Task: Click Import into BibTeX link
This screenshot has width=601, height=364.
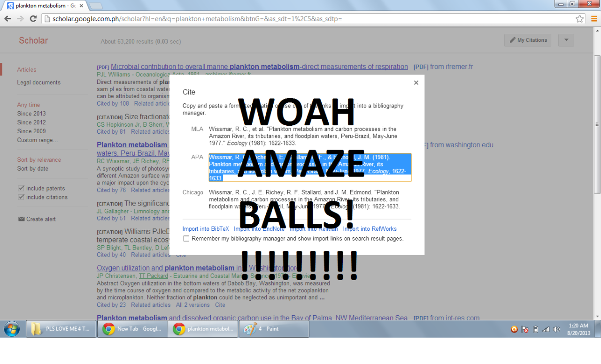Action: click(206, 229)
